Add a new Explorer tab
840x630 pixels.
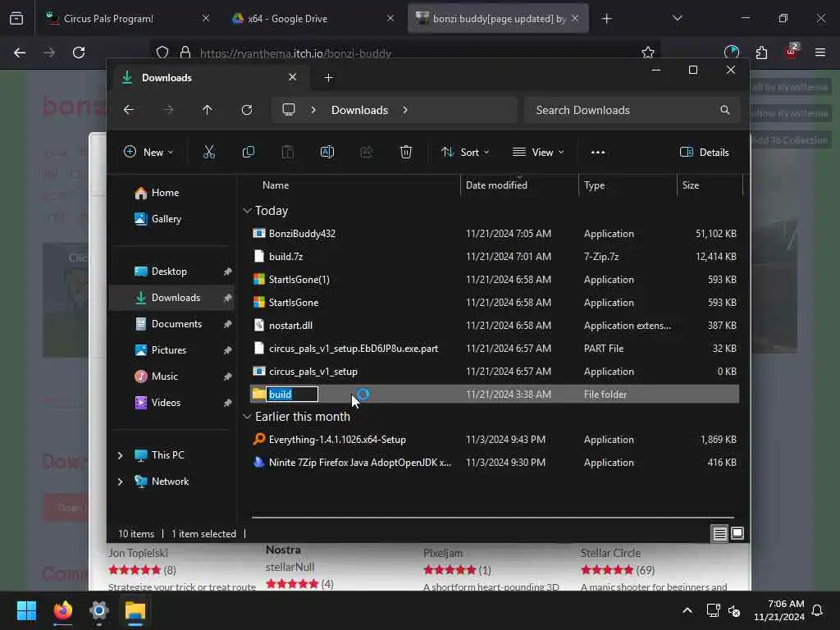click(x=328, y=78)
